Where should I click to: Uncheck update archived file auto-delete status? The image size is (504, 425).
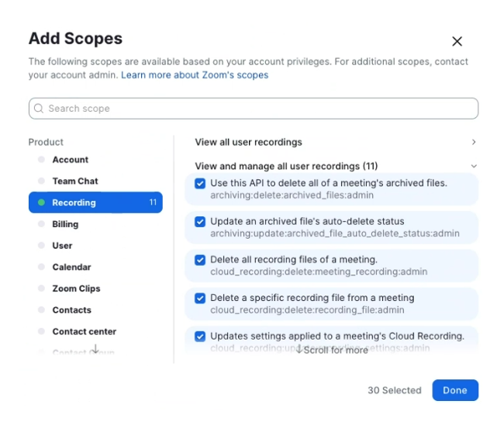coord(200,222)
